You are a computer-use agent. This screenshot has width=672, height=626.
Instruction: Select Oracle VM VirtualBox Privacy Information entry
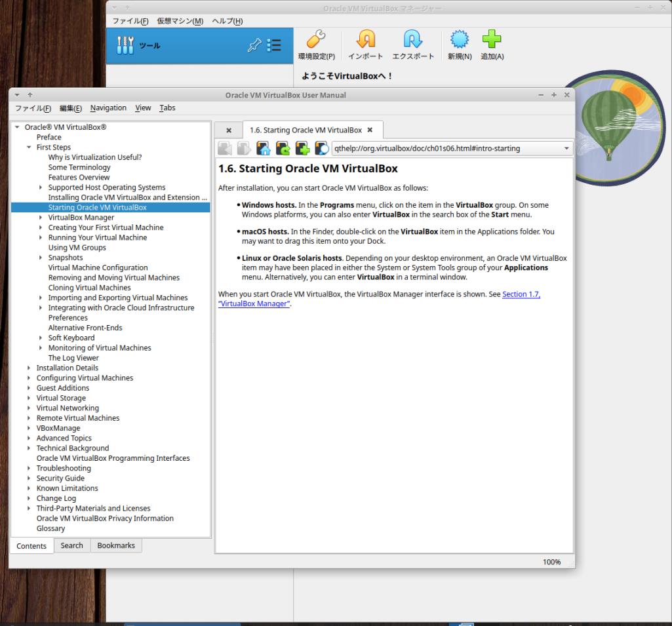pyautogui.click(x=105, y=518)
